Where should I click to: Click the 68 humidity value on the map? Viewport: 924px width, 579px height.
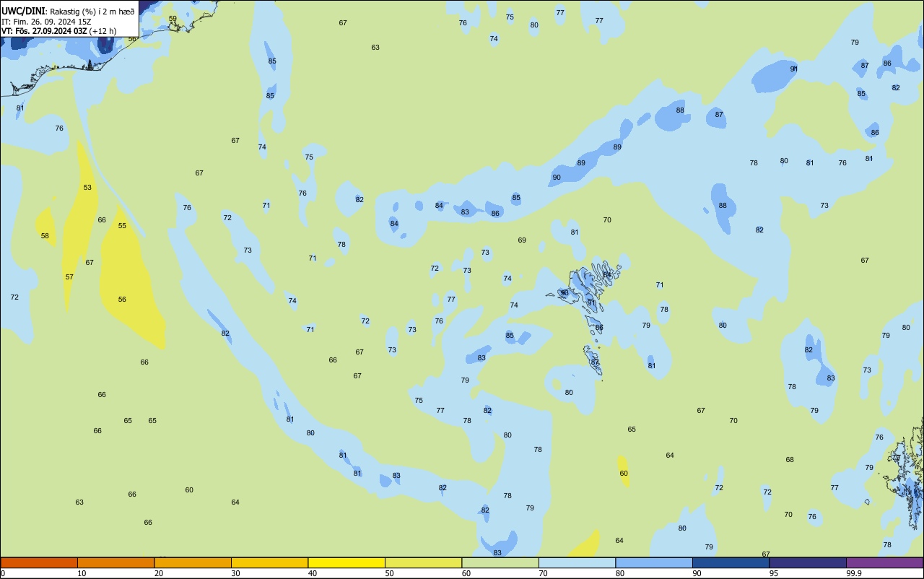click(790, 460)
